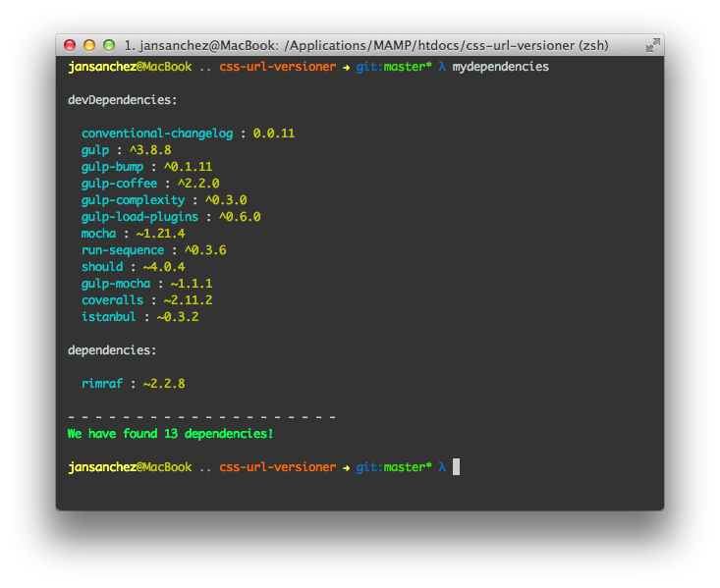Click the 'dependencies:' heading
The width and height of the screenshot is (720, 588).
tap(112, 350)
